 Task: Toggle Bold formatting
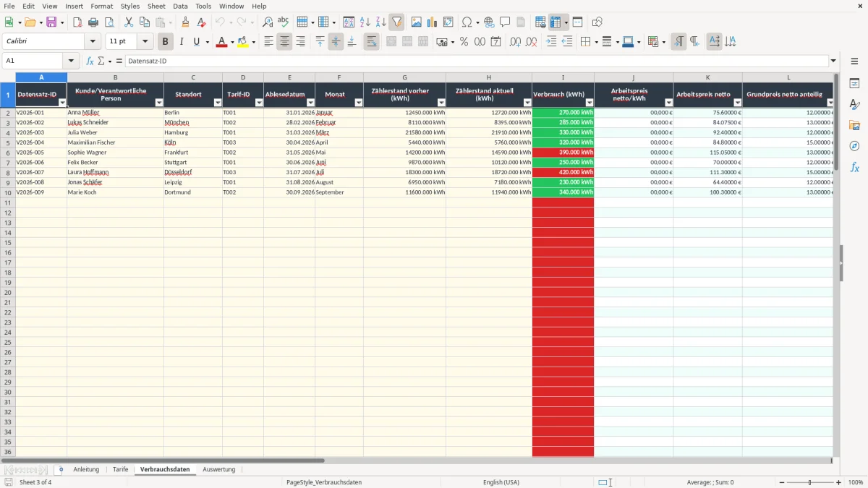click(165, 42)
